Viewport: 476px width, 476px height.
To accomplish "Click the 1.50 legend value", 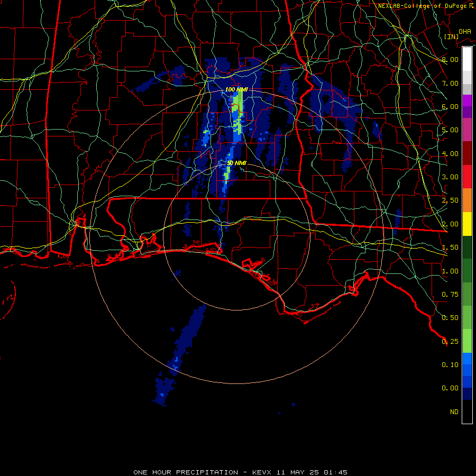I will (x=450, y=248).
